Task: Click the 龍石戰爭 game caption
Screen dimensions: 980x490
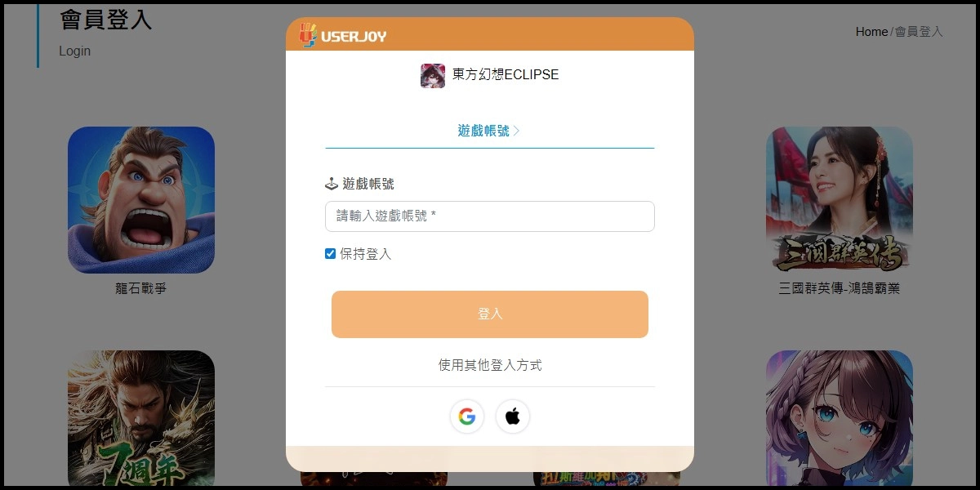Action: tap(141, 288)
